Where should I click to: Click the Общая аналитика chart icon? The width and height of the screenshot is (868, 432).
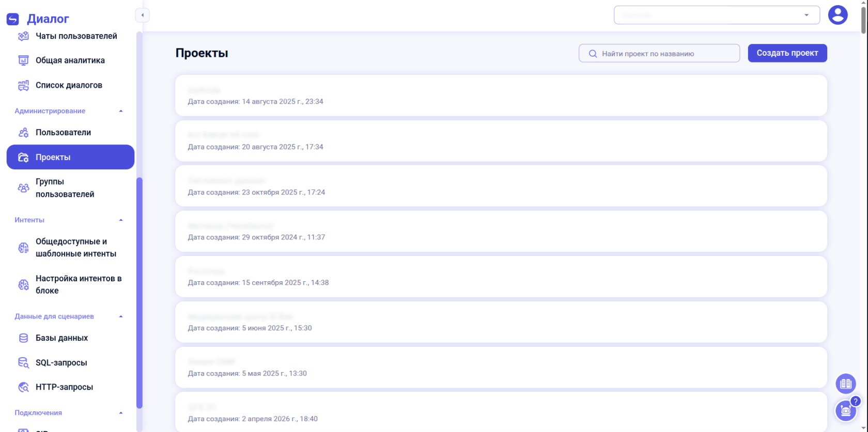(x=23, y=60)
